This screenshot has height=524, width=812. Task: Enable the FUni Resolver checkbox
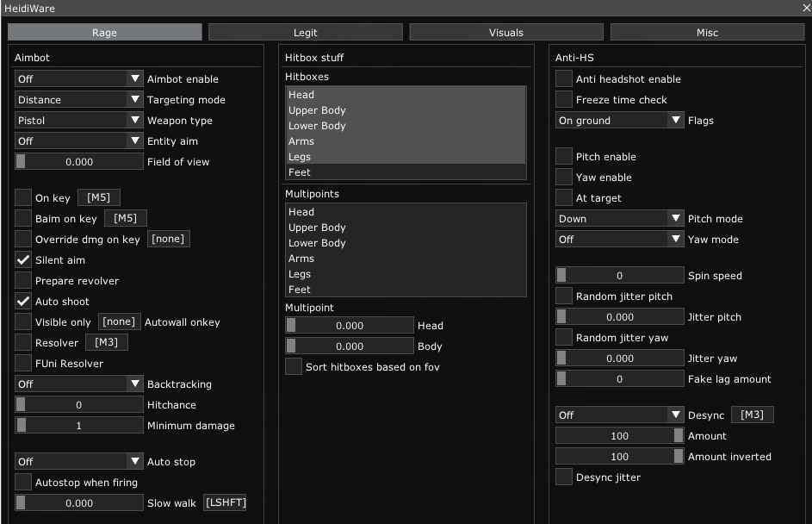coord(22,364)
